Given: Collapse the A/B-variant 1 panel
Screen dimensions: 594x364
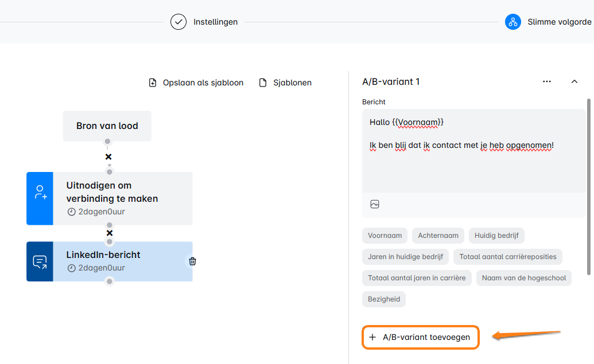Looking at the screenshot, I should [x=574, y=82].
